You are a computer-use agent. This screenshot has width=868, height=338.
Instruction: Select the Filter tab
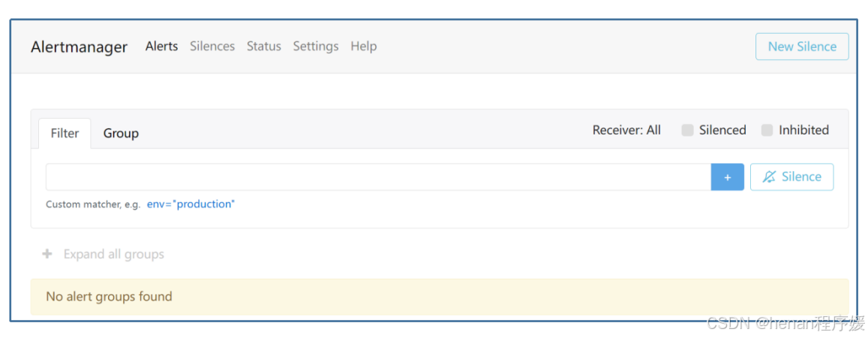[65, 134]
